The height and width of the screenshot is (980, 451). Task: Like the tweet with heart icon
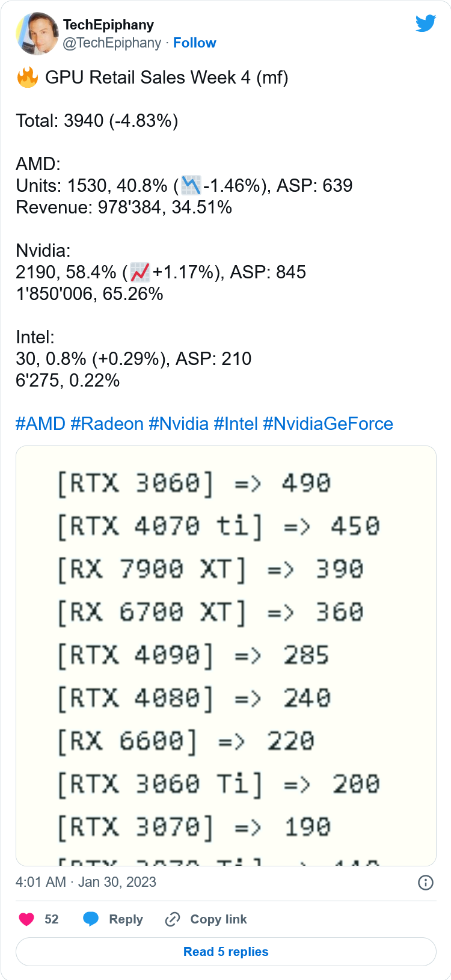tap(26, 919)
